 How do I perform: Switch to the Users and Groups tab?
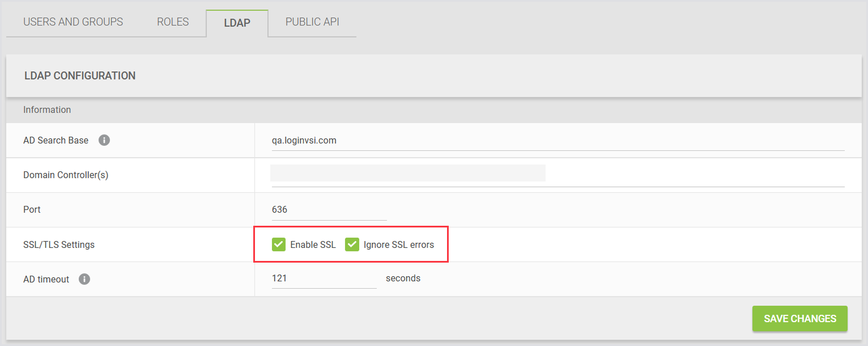point(73,22)
